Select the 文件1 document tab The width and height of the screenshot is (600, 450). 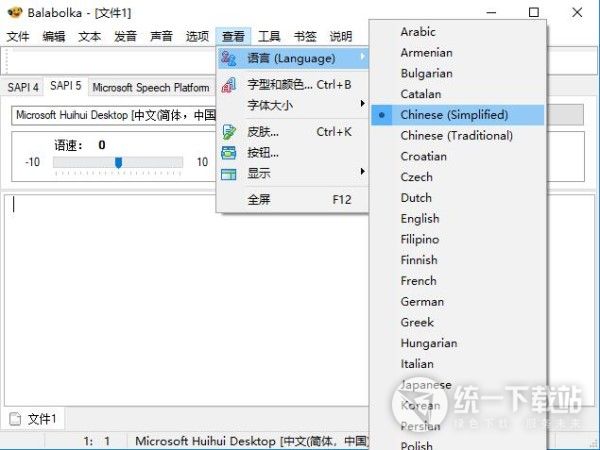[x=33, y=419]
